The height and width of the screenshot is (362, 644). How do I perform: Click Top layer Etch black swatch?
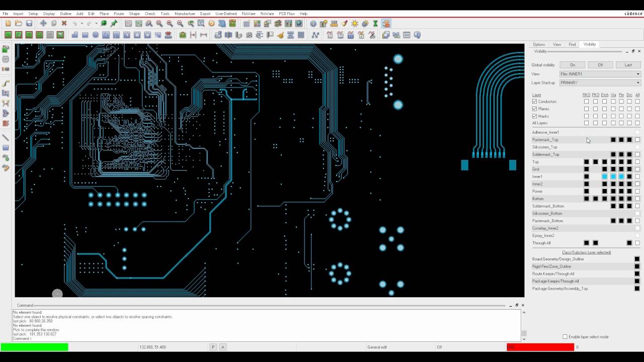pyautogui.click(x=605, y=162)
